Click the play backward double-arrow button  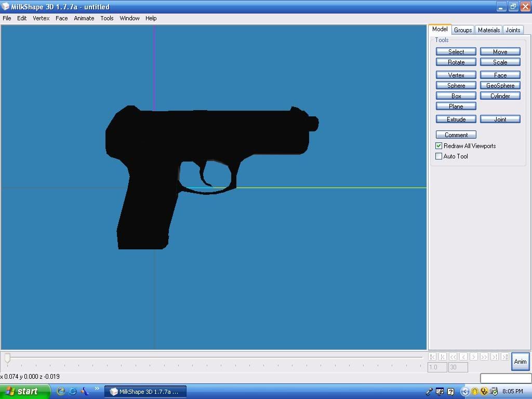453,356
